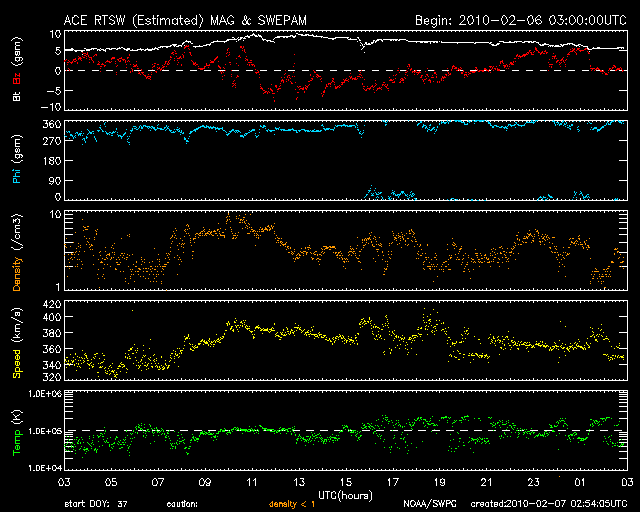This screenshot has width=640, height=512.
Task: Select the '15' hour label on the time axis
Action: coord(346,482)
